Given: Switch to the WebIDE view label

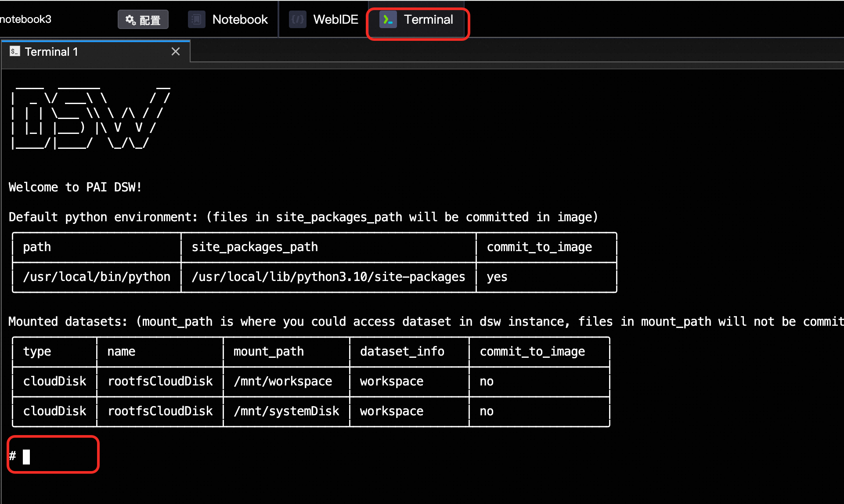Looking at the screenshot, I should pos(335,19).
